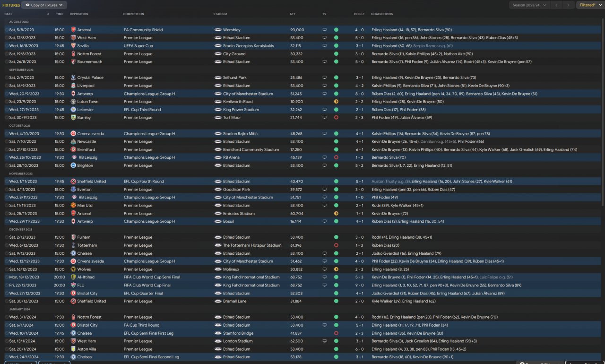Viewport: 605px width, 364px height.
Task: Click the Burnley club crest
Action: coord(73,118)
